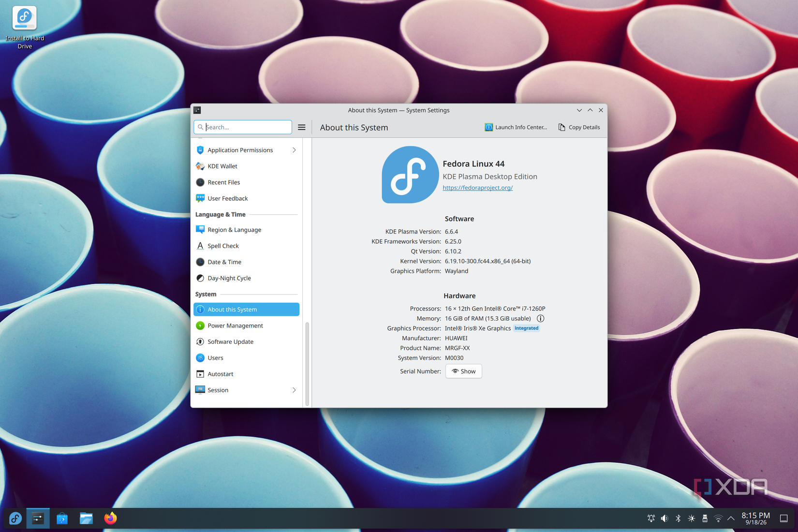Show the clock calendar at 8:15 PM
This screenshot has width=798, height=532.
point(755,518)
